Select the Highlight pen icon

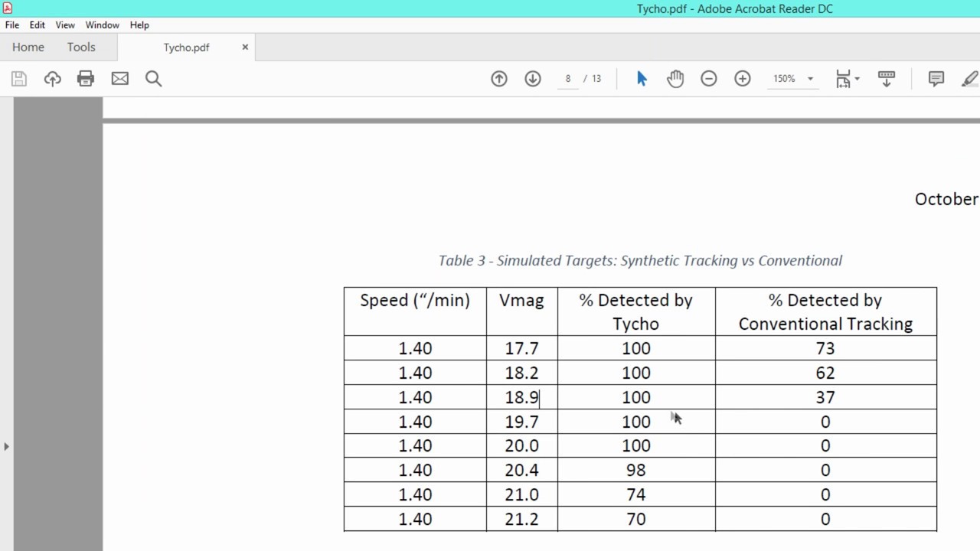pos(970,78)
